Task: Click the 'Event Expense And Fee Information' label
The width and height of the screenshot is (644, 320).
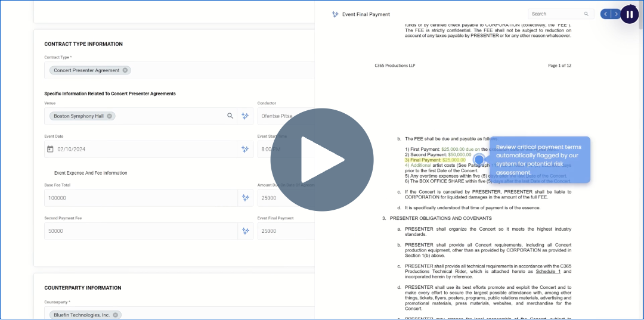Action: (91, 173)
